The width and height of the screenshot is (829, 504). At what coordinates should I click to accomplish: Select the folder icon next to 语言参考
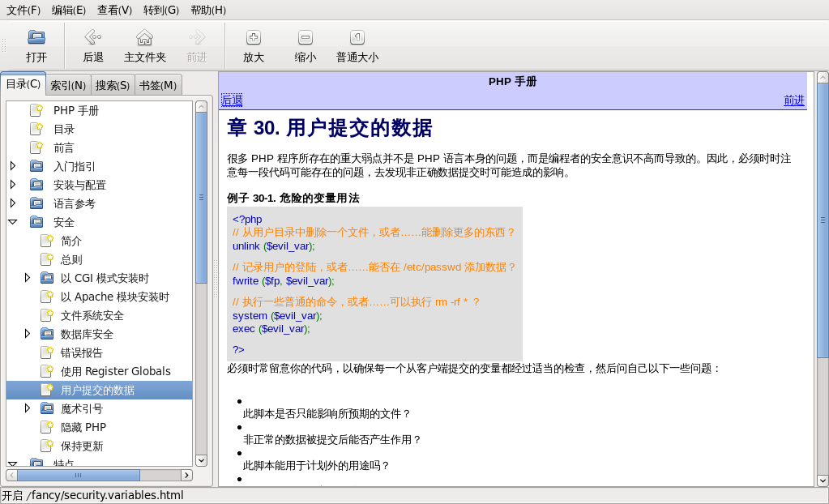pyautogui.click(x=36, y=203)
